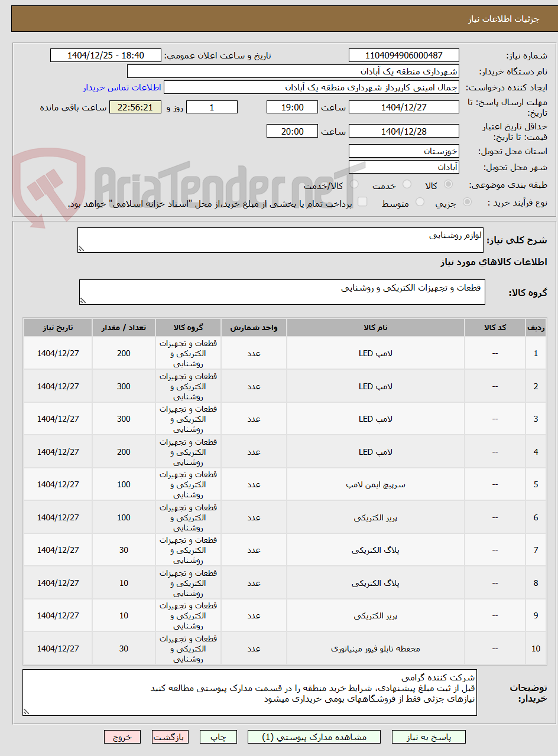The image size is (558, 756).
Task: Click the date 1404/12/27 in row 10
Action: coord(58,649)
